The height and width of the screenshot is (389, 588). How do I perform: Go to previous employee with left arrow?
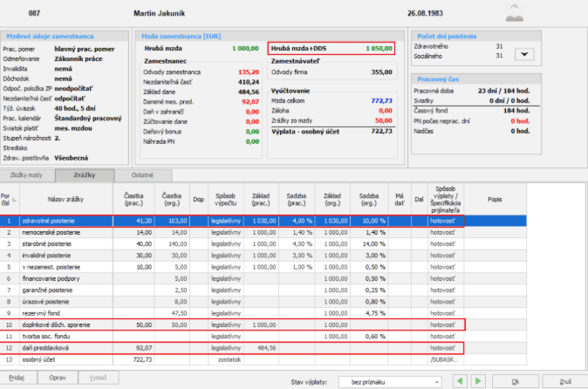(459, 381)
